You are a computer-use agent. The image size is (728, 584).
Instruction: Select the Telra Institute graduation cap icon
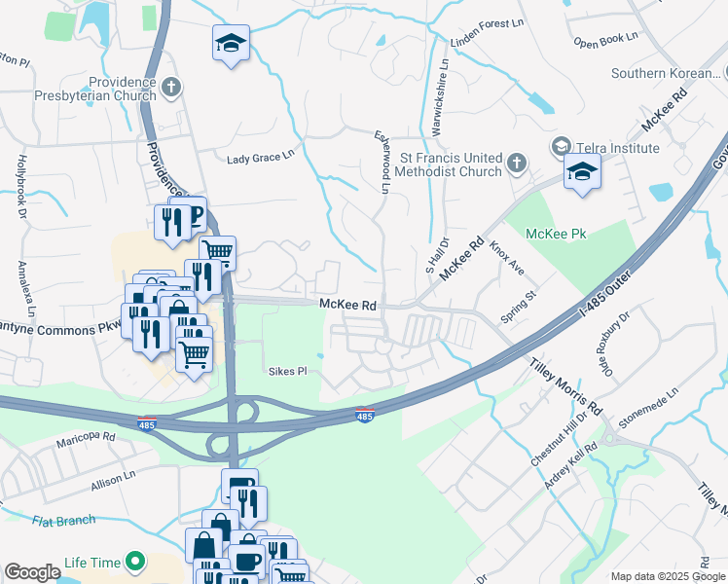pos(562,147)
